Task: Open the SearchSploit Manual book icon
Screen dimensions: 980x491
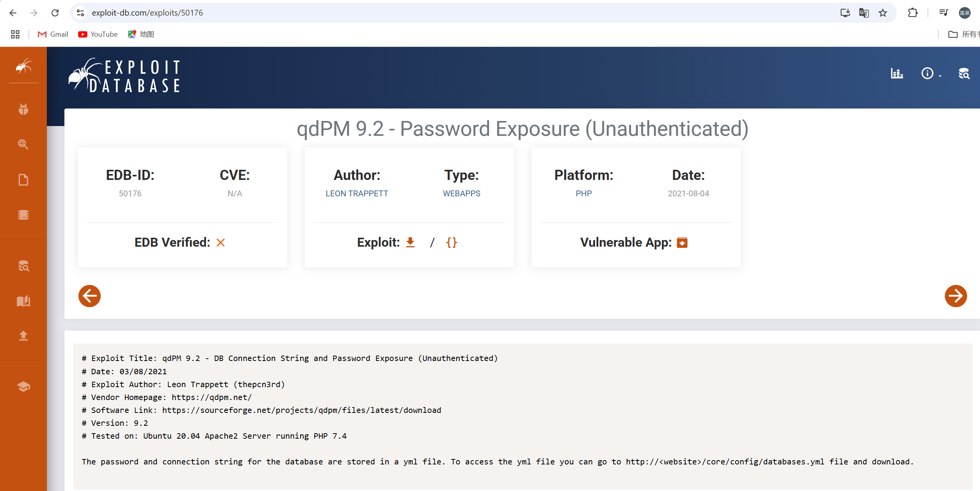Action: [23, 301]
